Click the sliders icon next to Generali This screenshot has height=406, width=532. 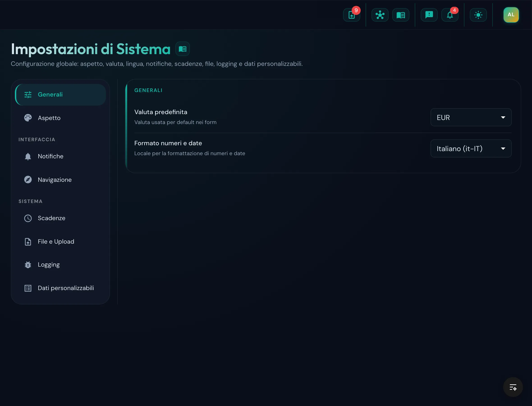click(28, 95)
